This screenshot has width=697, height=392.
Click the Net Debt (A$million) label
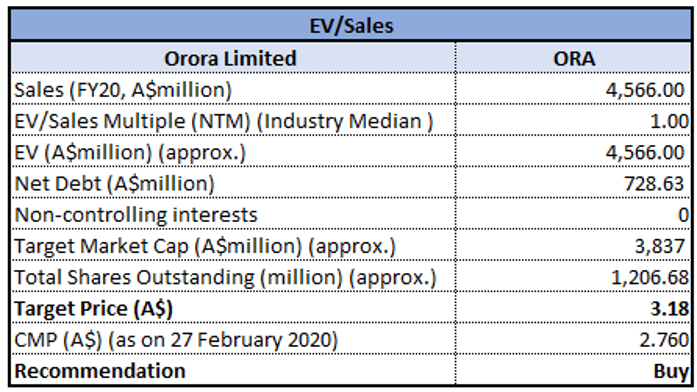point(114,184)
